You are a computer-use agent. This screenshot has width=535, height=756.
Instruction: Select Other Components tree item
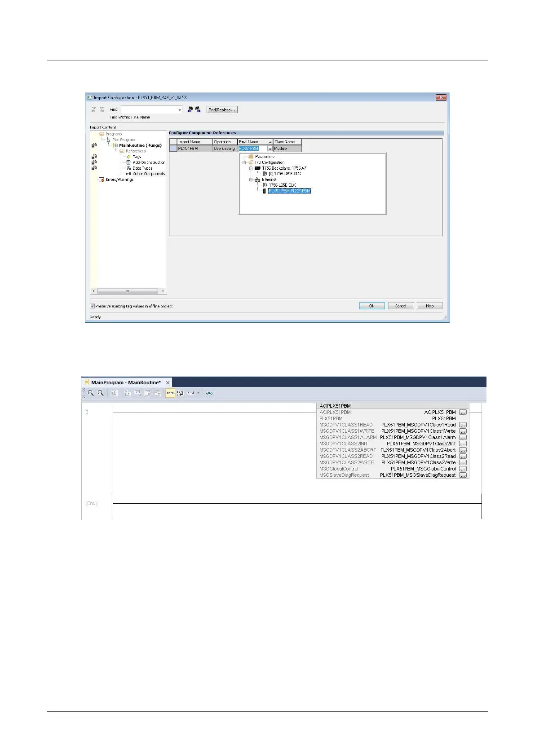click(x=149, y=174)
